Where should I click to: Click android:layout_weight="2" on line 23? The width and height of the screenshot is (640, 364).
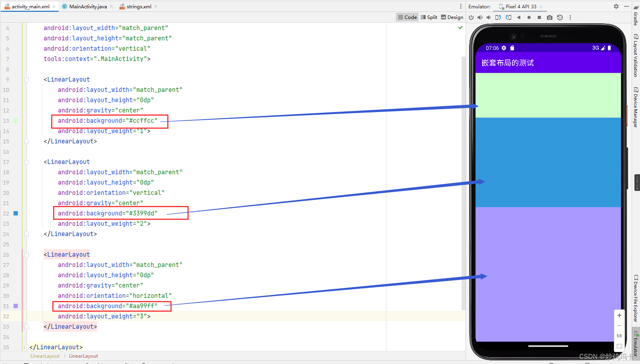tap(104, 223)
